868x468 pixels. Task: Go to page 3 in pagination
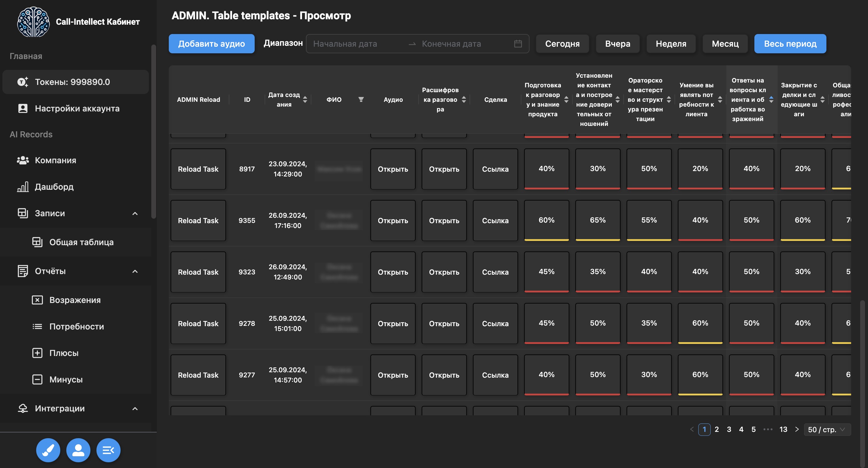729,429
